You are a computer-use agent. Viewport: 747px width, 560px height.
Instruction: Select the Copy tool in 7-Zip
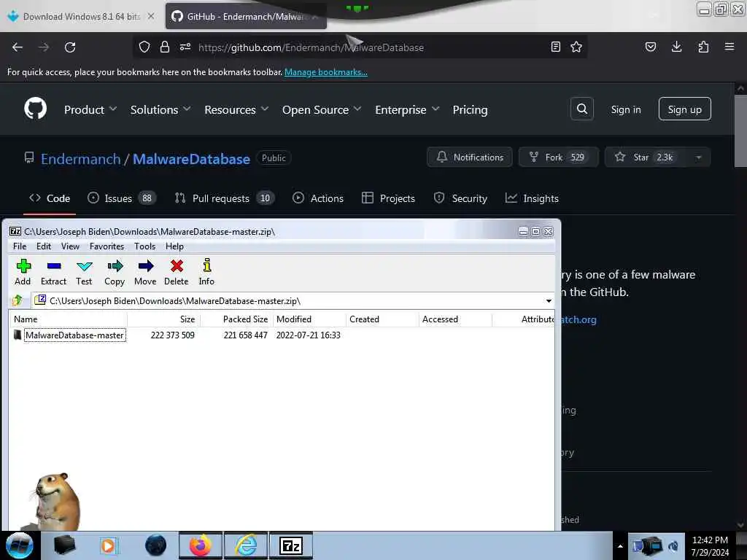115,273
